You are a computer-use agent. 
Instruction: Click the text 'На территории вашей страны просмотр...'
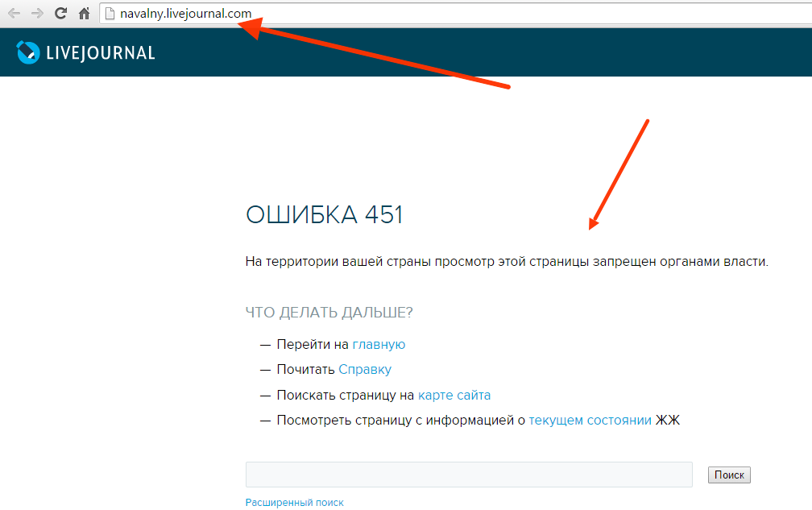pyautogui.click(x=507, y=262)
